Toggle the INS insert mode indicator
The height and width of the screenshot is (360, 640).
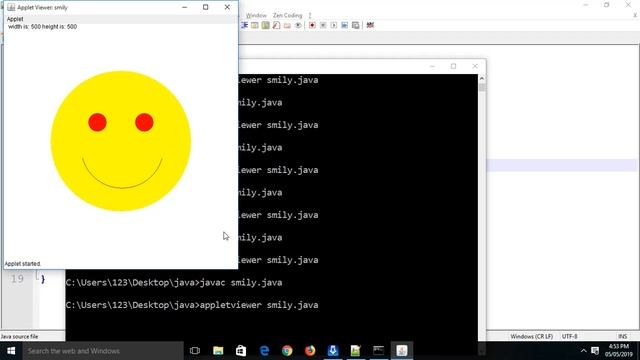(622, 337)
